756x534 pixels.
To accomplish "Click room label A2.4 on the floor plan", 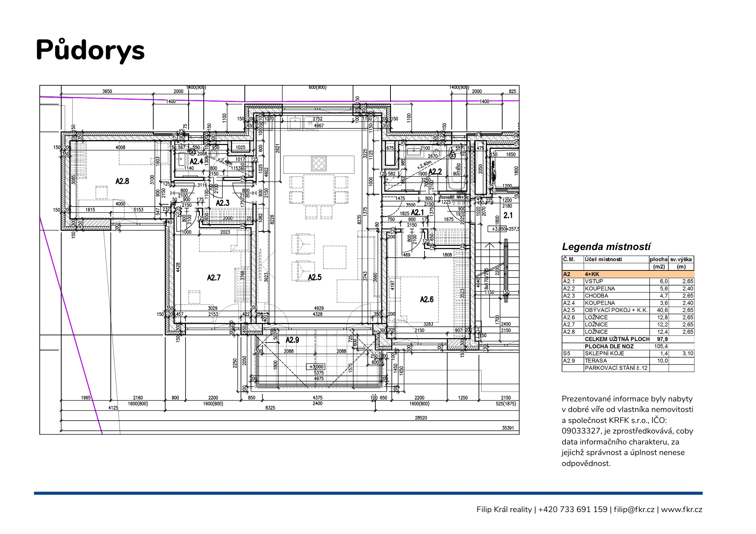I will pyautogui.click(x=197, y=162).
